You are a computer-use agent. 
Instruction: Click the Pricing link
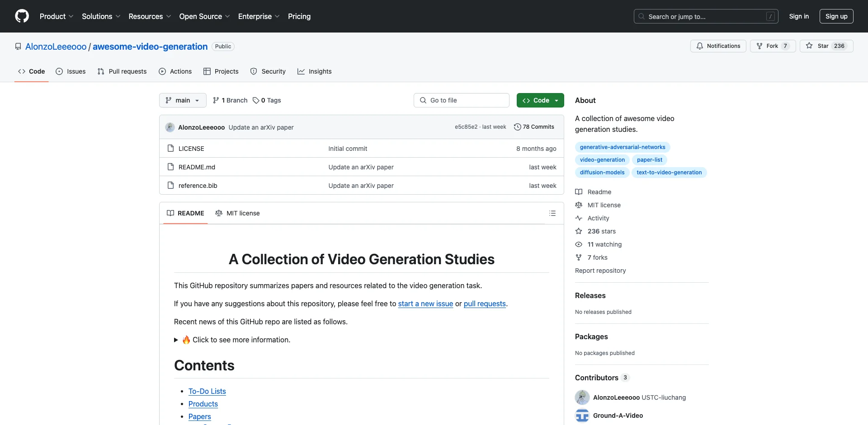pos(299,16)
